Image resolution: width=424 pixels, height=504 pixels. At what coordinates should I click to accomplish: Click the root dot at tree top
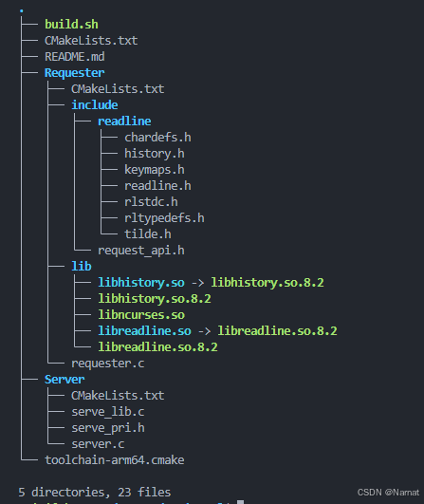click(x=22, y=11)
